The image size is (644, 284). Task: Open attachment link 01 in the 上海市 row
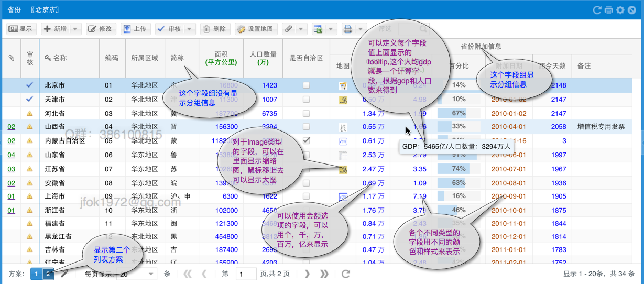pyautogui.click(x=11, y=196)
